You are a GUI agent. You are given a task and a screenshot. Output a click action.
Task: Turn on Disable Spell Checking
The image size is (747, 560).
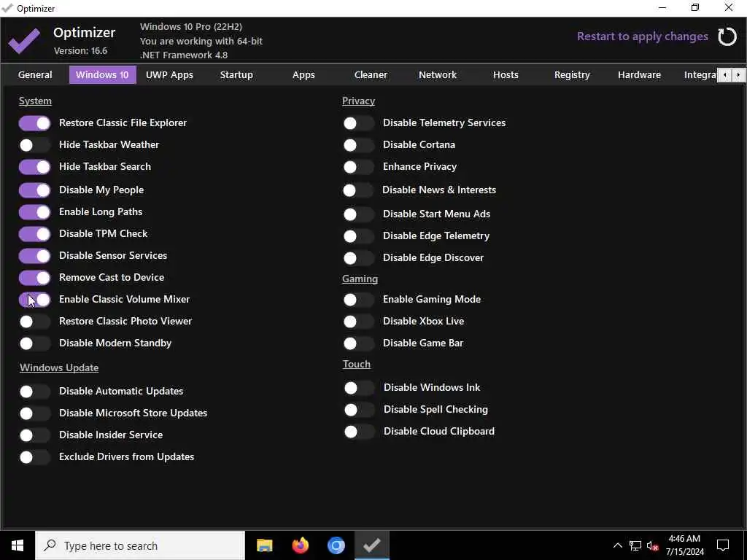coord(359,410)
